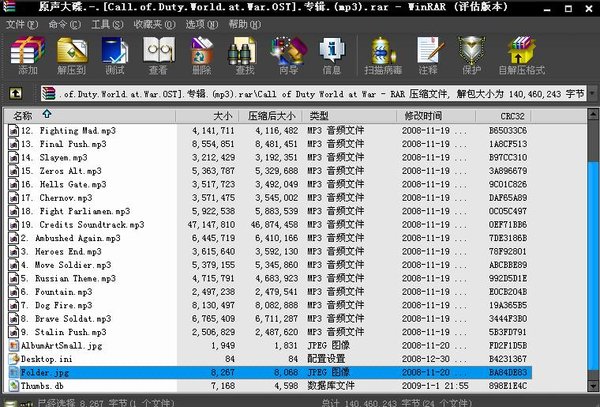Click the 保护 (Protect) shield icon
This screenshot has height=407, width=600.
click(x=471, y=55)
